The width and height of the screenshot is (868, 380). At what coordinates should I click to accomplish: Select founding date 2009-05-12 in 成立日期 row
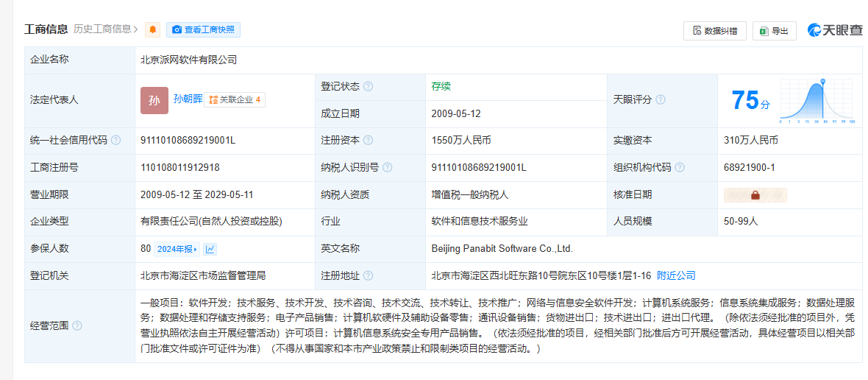coord(456,113)
